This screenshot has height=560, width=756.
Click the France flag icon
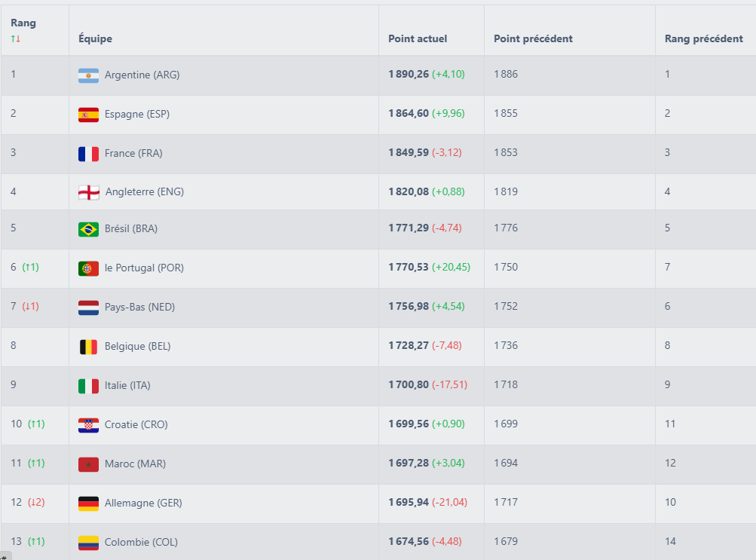point(89,154)
